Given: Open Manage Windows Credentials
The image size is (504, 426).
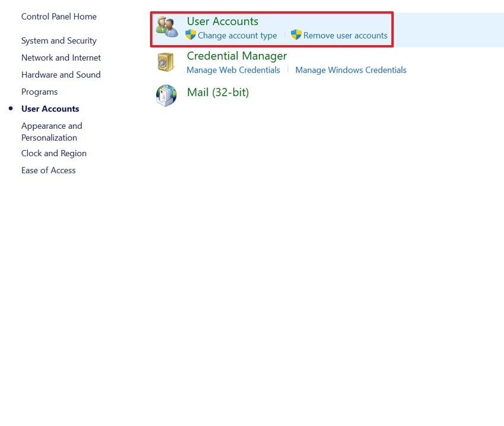Looking at the screenshot, I should click(x=350, y=70).
